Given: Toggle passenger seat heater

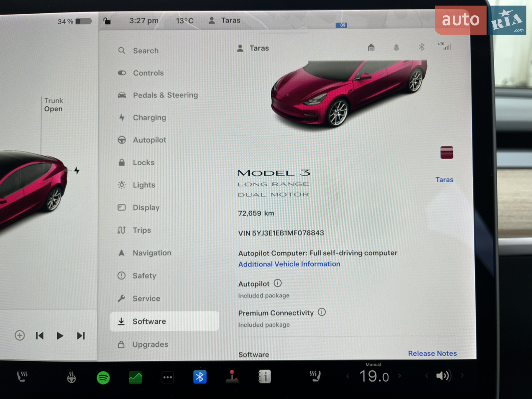Looking at the screenshot, I should [x=315, y=376].
